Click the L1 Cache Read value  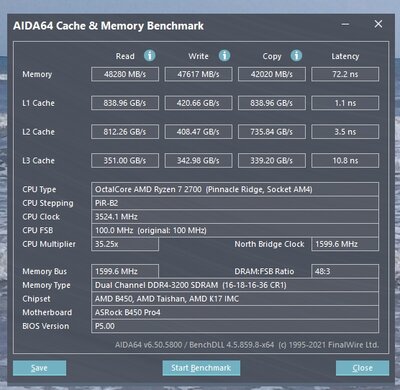(125, 103)
